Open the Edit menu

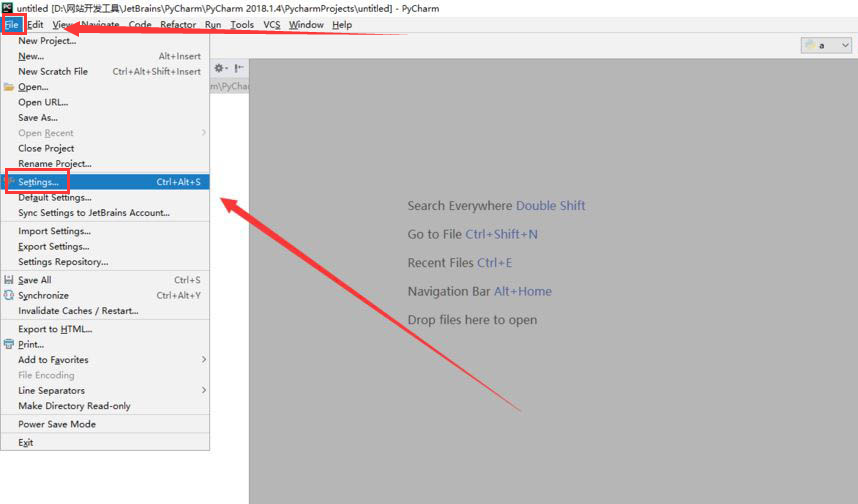coord(36,25)
